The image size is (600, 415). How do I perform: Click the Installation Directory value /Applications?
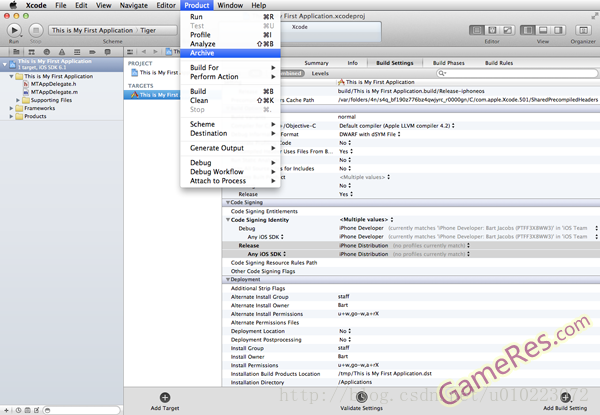pos(355,382)
